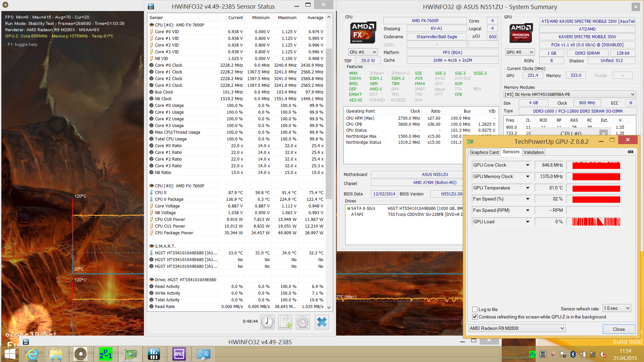This screenshot has width=644, height=362.
Task: Open the GPU Core Clock dropdown arrow
Action: pyautogui.click(x=528, y=165)
